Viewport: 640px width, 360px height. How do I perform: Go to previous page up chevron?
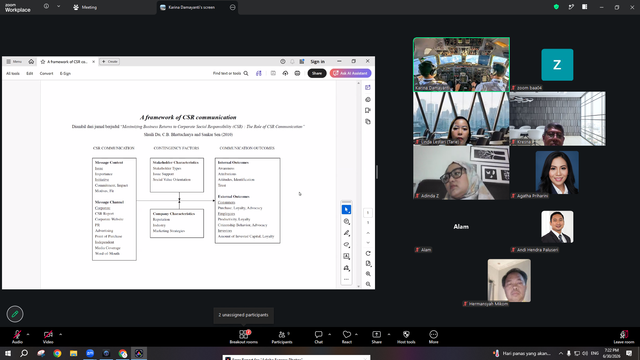point(368,233)
